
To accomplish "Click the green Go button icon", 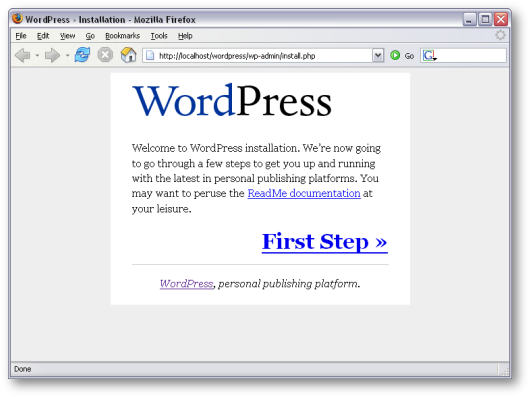I will tap(395, 55).
